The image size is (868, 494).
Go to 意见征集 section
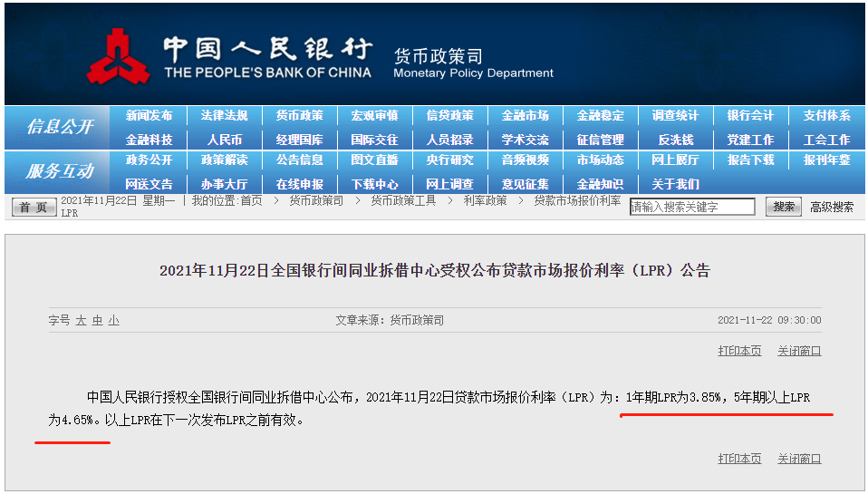526,184
